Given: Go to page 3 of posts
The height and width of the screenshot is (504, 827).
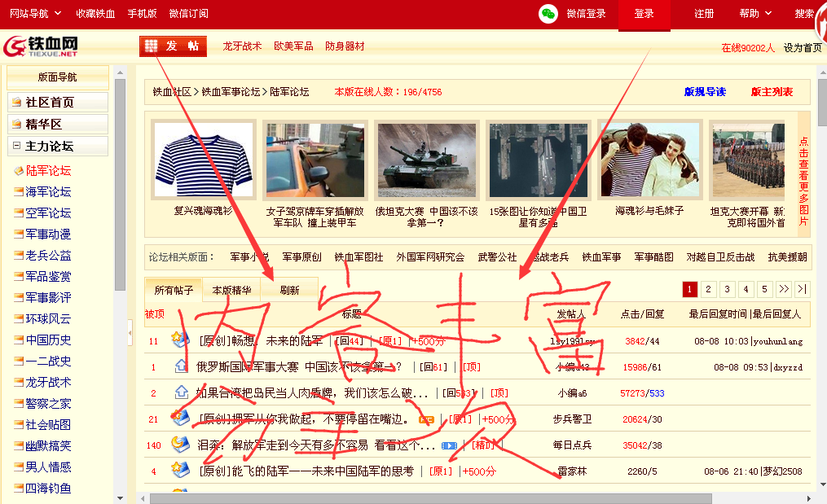Looking at the screenshot, I should click(728, 289).
